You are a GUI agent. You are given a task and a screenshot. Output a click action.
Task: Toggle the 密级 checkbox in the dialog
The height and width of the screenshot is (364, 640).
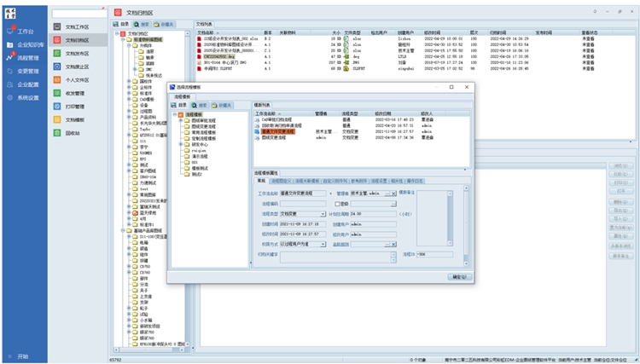tap(335, 205)
